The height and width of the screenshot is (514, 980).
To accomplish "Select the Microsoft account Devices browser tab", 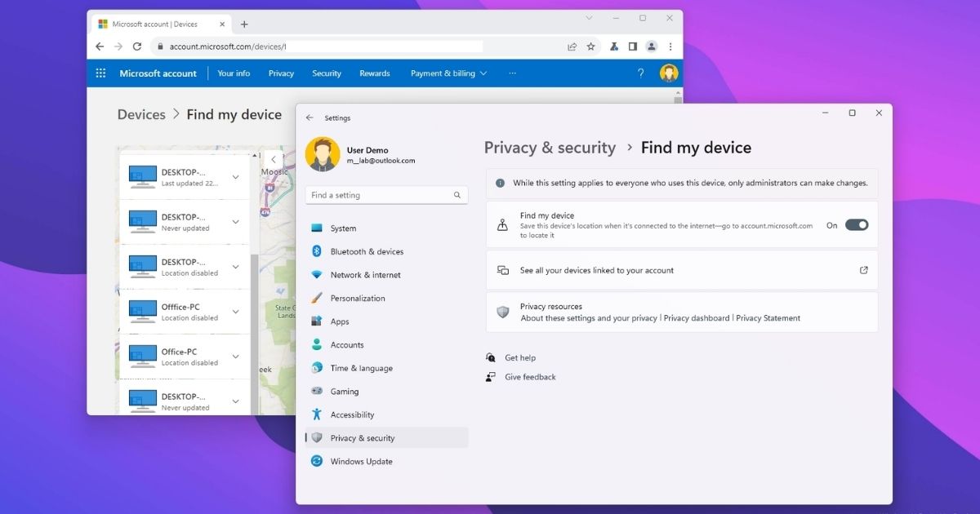I will 162,24.
